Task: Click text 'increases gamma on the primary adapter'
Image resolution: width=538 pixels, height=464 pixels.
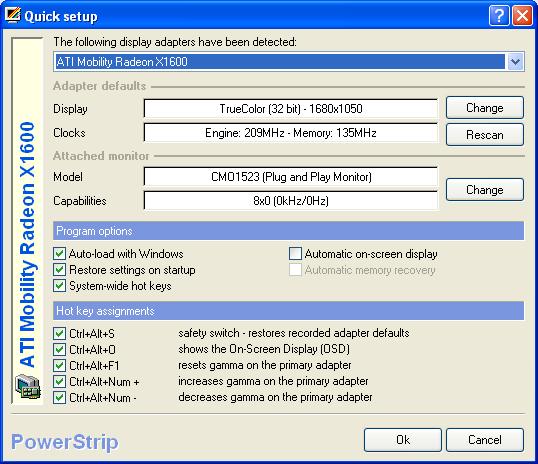Action: tap(273, 381)
